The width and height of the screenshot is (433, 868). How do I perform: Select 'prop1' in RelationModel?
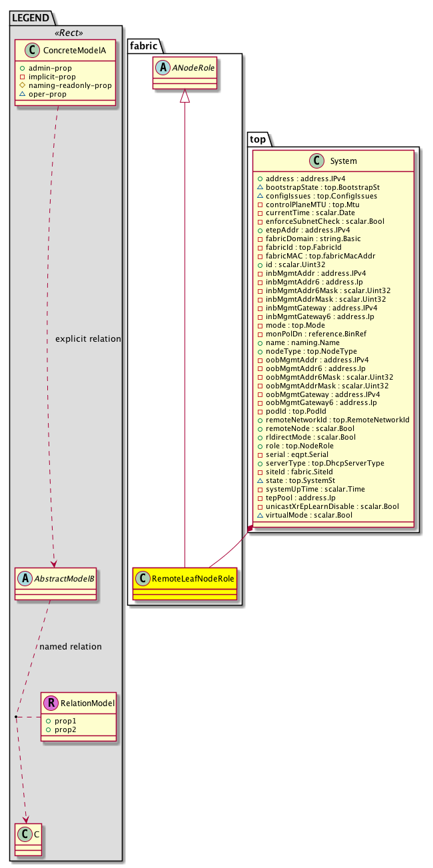click(65, 722)
